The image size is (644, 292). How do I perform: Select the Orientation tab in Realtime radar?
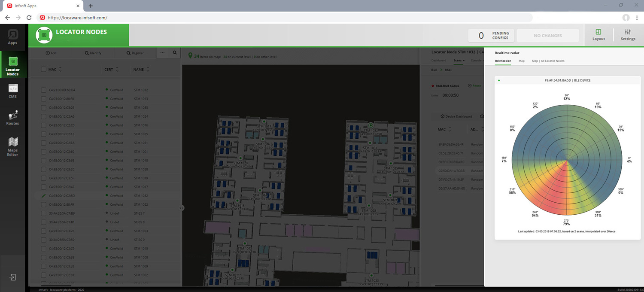coord(503,61)
